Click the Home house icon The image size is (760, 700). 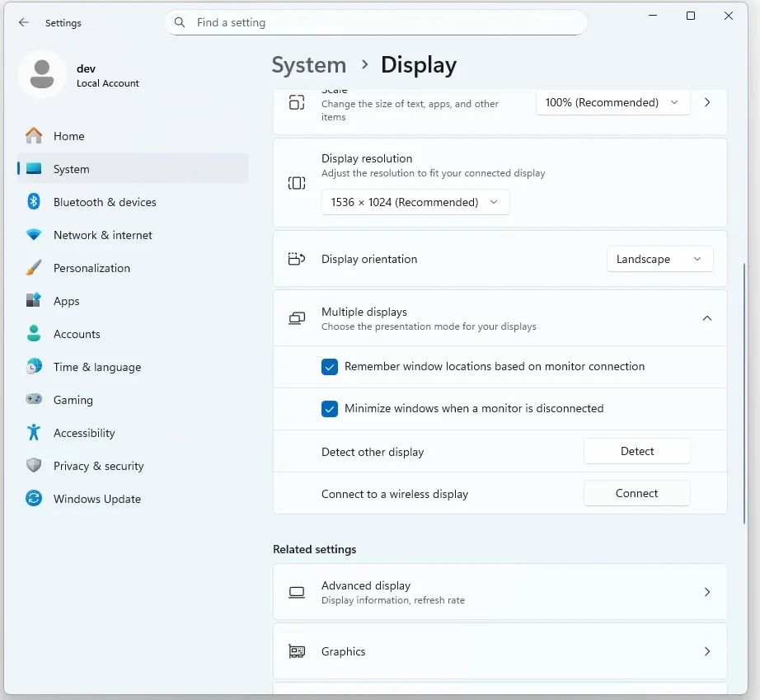34,136
